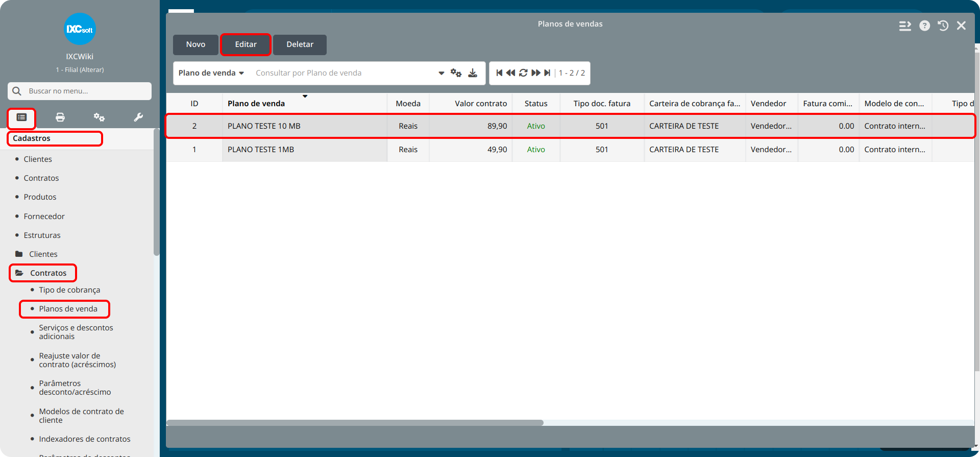Click value 89,90 in Valor contrato
This screenshot has width=980, height=457.
(497, 126)
